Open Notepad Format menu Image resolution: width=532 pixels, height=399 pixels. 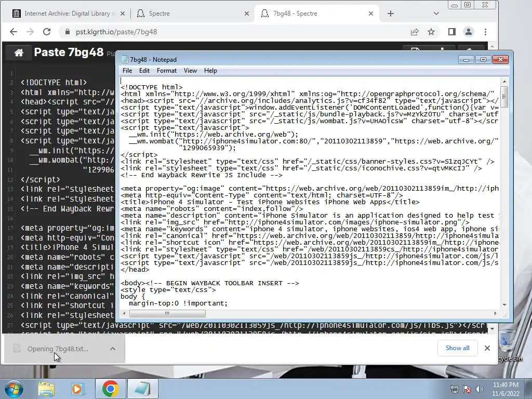pos(167,71)
